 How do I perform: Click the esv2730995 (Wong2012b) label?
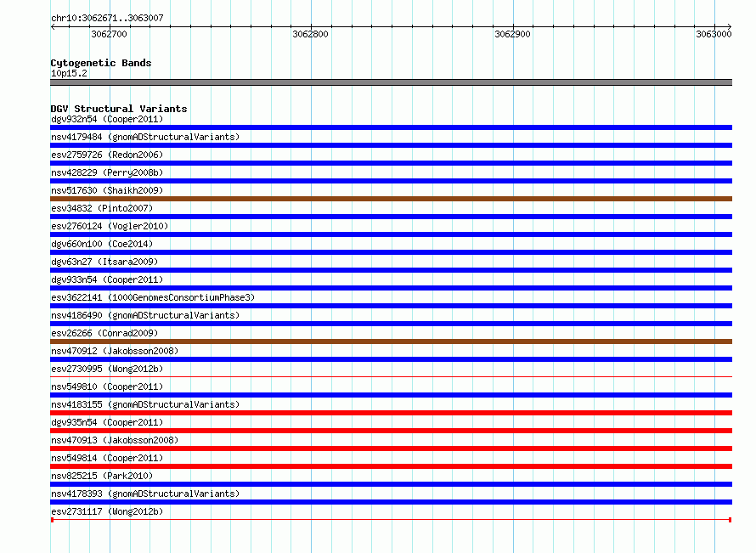coord(107,369)
